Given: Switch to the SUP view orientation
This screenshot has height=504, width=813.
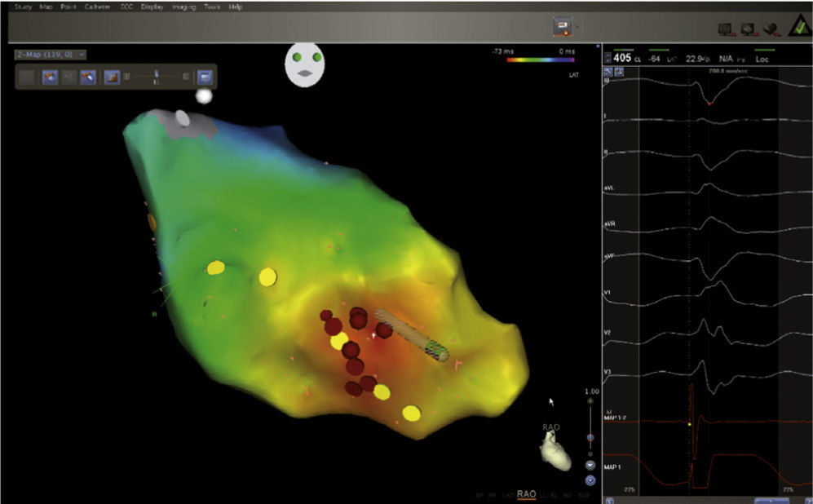Looking at the screenshot, I should pos(583,494).
